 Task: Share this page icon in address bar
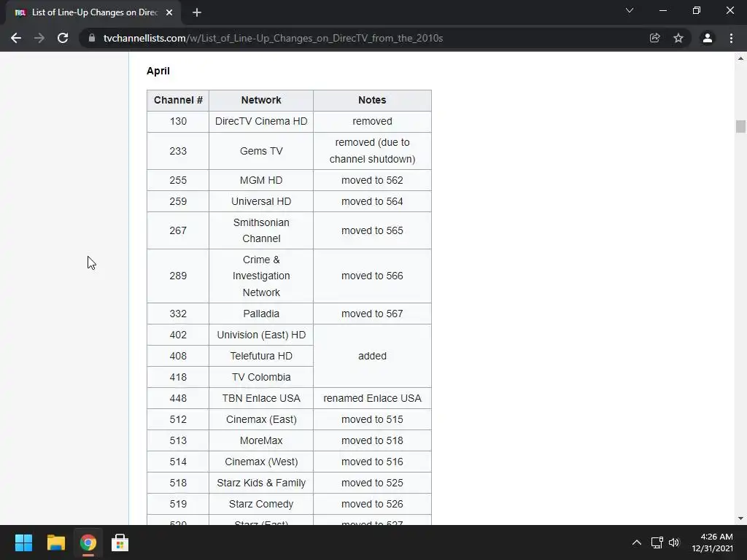[654, 38]
